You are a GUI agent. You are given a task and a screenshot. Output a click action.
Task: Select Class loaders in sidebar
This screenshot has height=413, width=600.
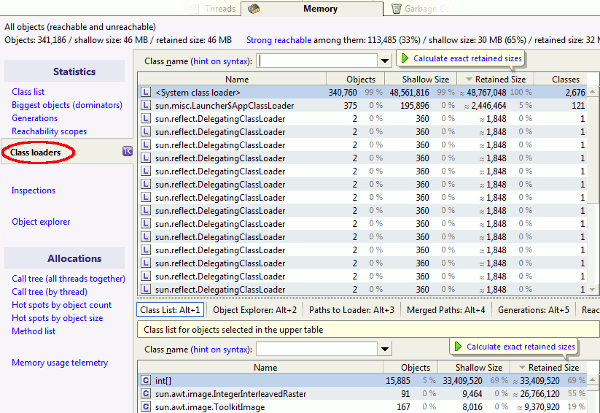[36, 152]
